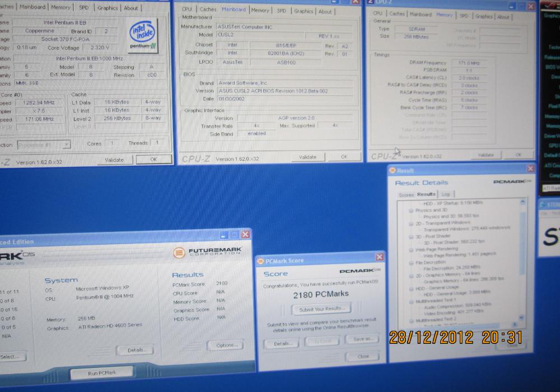Image resolution: width=560 pixels, height=392 pixels.
Task: Click the Result window title bar icon
Action: pyautogui.click(x=393, y=170)
